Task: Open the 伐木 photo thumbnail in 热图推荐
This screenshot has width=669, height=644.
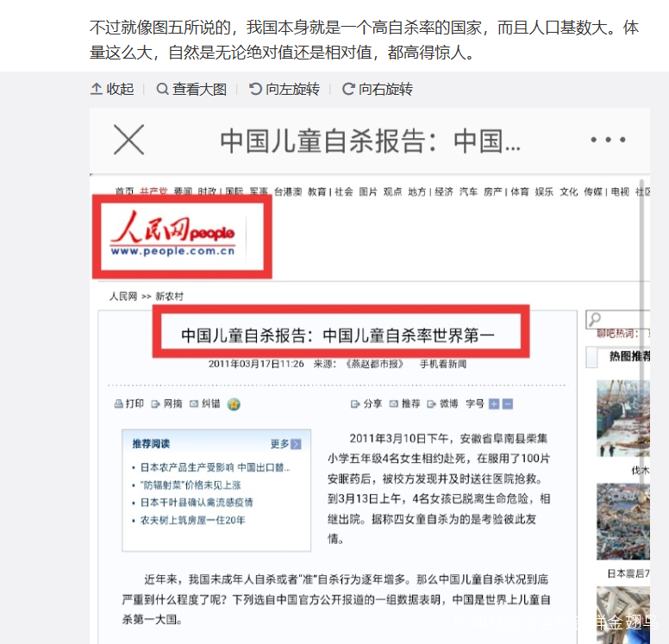Action: click(623, 418)
